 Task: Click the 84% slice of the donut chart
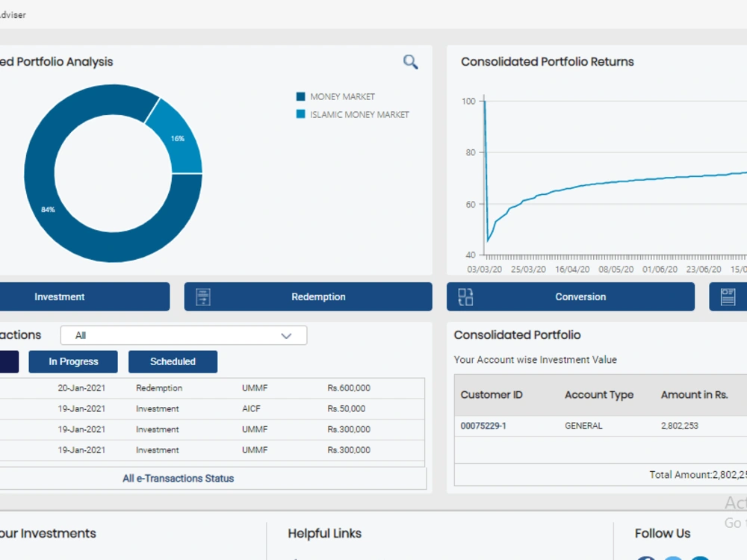point(48,210)
